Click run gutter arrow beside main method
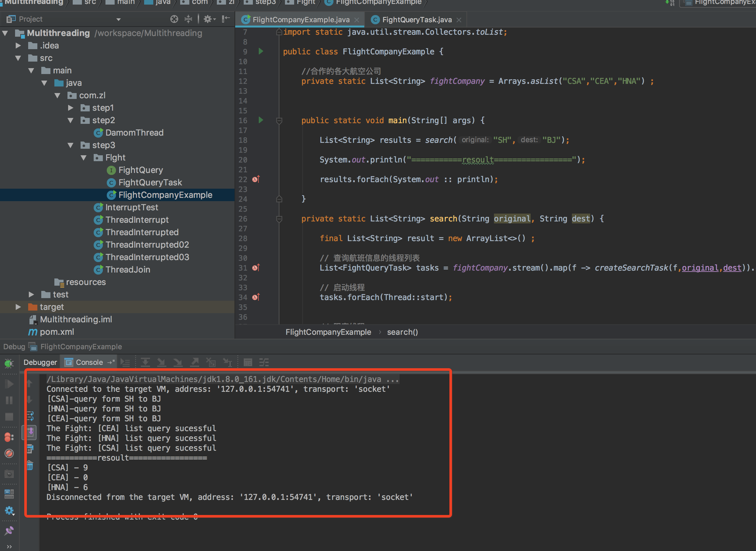 tap(261, 120)
